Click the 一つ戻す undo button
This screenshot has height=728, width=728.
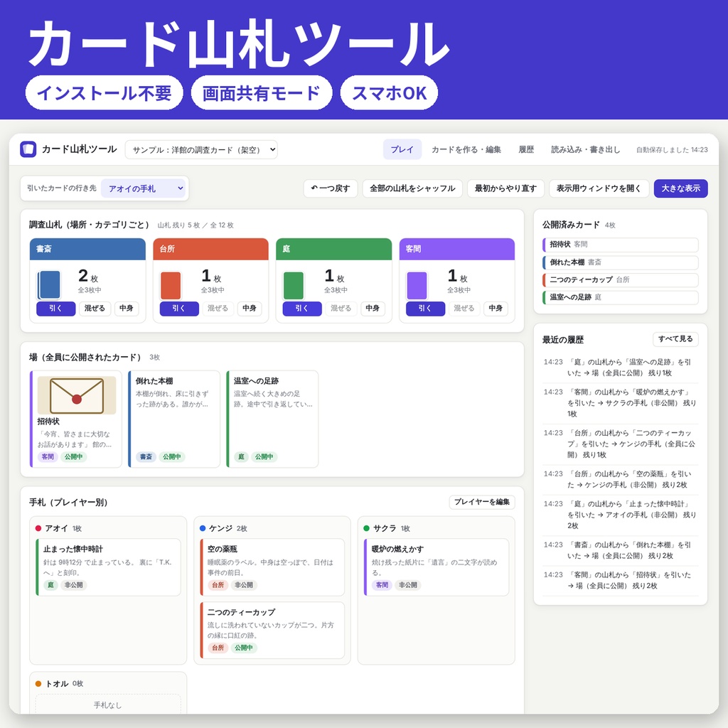click(331, 188)
